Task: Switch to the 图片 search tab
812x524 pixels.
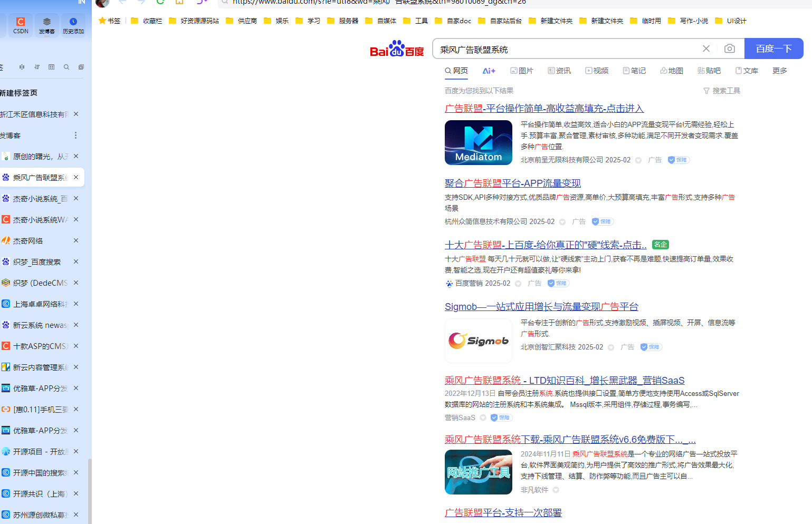Action: (x=522, y=71)
